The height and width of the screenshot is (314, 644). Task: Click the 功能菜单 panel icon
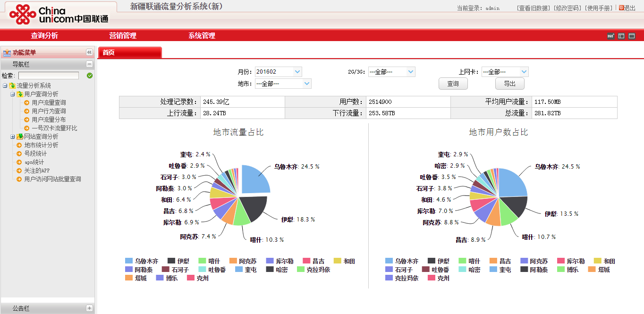coord(7,52)
